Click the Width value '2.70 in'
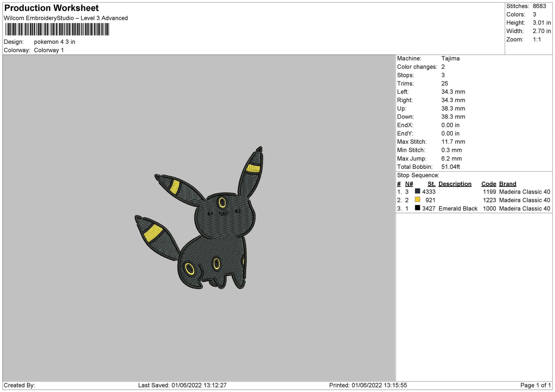555x392 pixels. (x=542, y=31)
